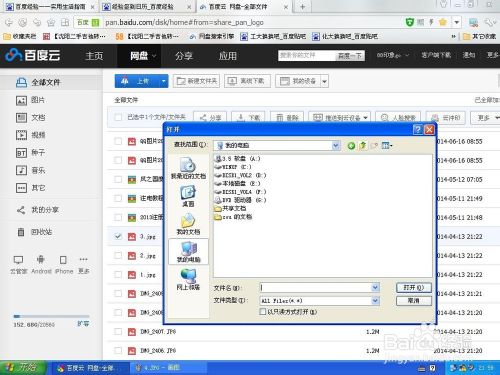Viewport: 500px width, 375px height.
Task: Click the 百度一下 search button
Action: 350,56
